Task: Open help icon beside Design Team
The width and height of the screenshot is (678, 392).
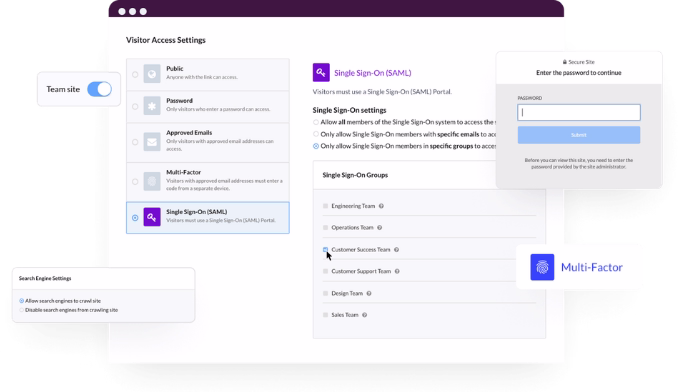Action: (x=369, y=293)
